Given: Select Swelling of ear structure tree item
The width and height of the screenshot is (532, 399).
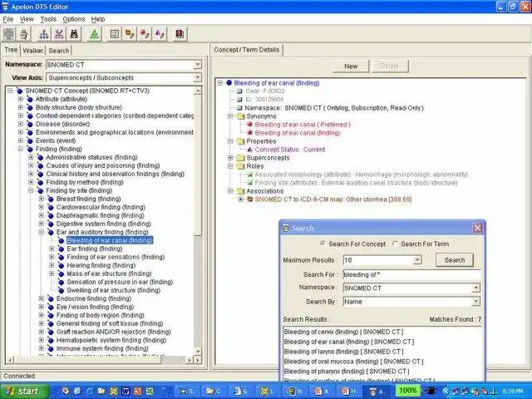Looking at the screenshot, I should point(114,290).
